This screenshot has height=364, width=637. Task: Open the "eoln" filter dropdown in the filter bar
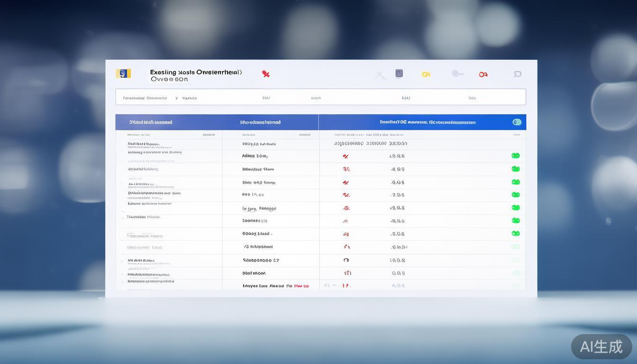coord(316,98)
